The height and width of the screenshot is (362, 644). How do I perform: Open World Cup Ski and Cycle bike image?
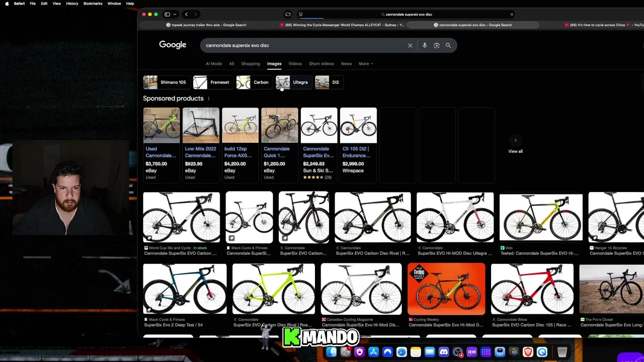coord(181,217)
